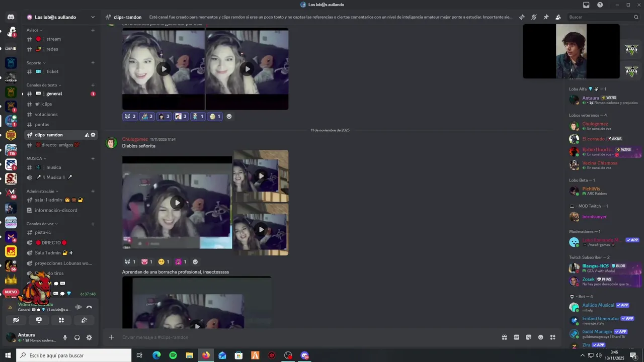Play the second video in the top attachment pair
This screenshot has width=644, height=362.
click(x=247, y=69)
